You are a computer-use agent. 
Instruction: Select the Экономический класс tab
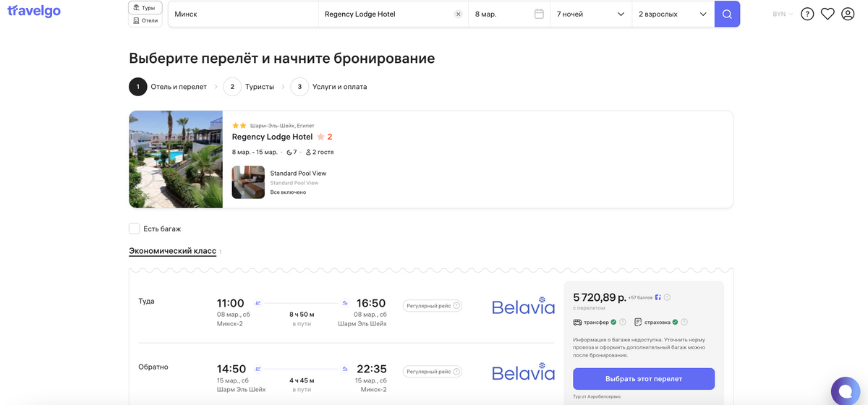click(172, 251)
